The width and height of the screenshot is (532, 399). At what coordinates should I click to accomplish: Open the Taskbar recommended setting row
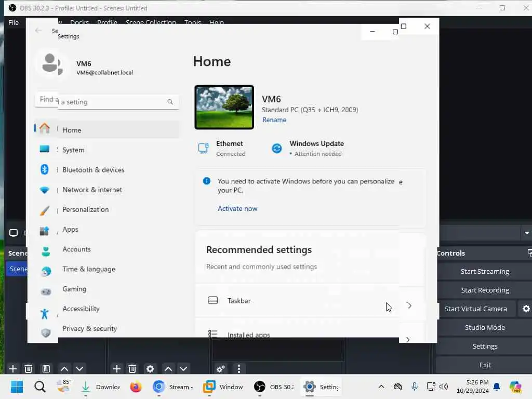point(310,301)
